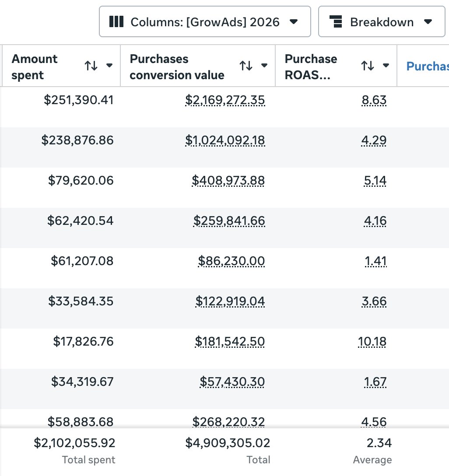This screenshot has width=449, height=476.
Task: Click conversion value $86,230.00
Action: click(232, 261)
